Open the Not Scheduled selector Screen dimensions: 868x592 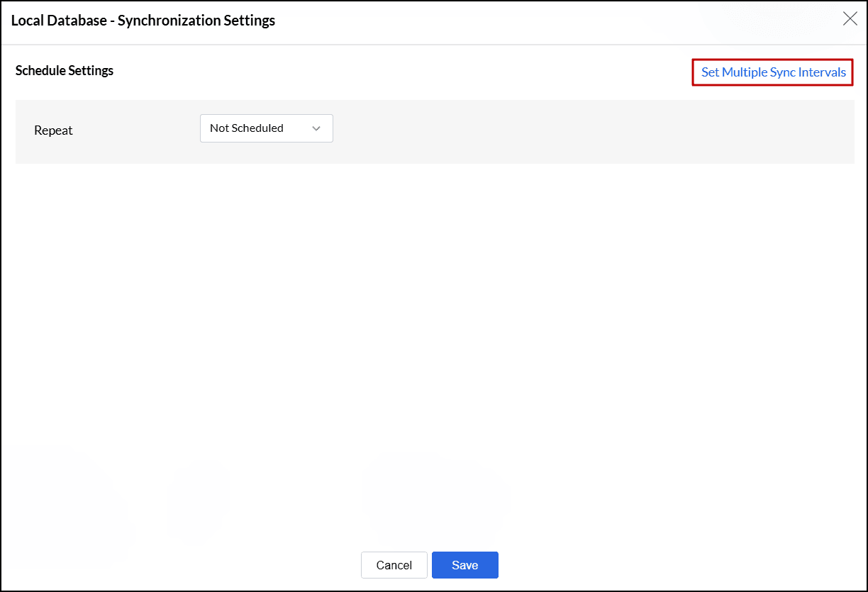tap(266, 128)
